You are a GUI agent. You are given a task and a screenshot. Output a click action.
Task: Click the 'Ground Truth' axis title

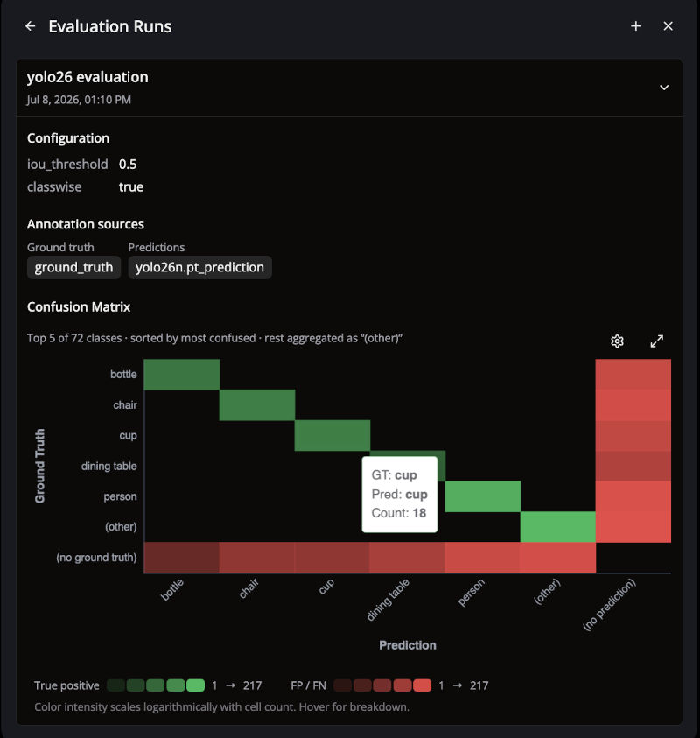tap(40, 466)
